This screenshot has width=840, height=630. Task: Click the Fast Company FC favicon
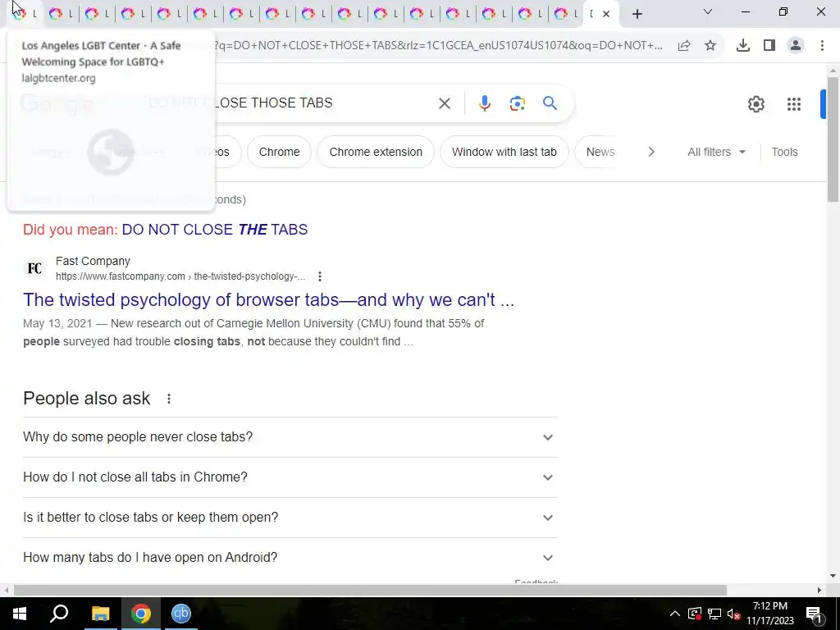tap(34, 268)
